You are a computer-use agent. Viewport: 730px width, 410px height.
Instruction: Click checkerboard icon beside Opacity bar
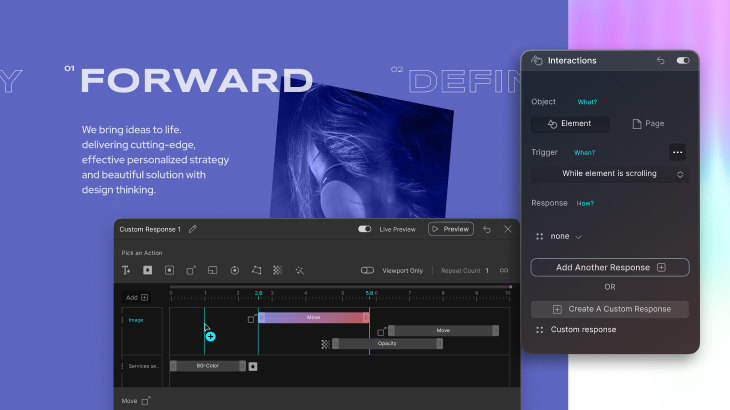click(325, 344)
